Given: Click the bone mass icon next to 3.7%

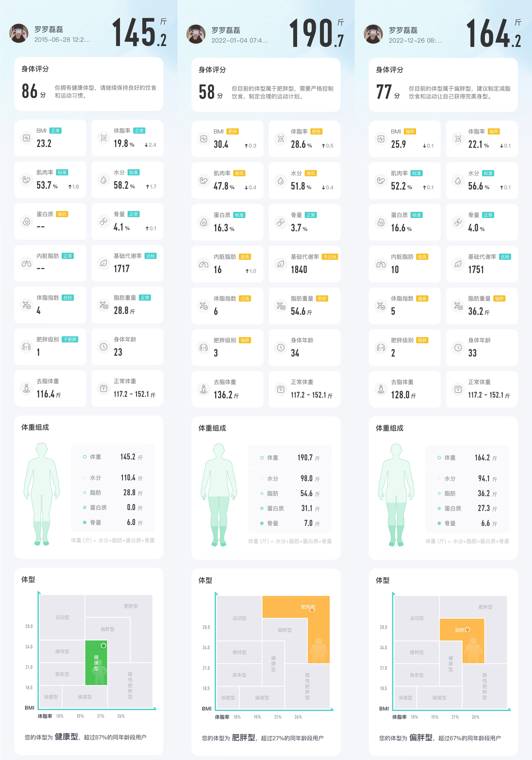Looking at the screenshot, I should (x=281, y=222).
